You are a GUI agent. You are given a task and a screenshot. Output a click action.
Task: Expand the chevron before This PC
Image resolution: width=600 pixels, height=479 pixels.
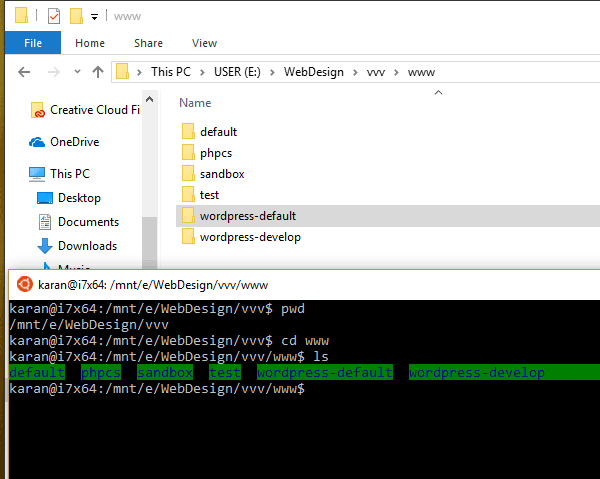[139, 72]
